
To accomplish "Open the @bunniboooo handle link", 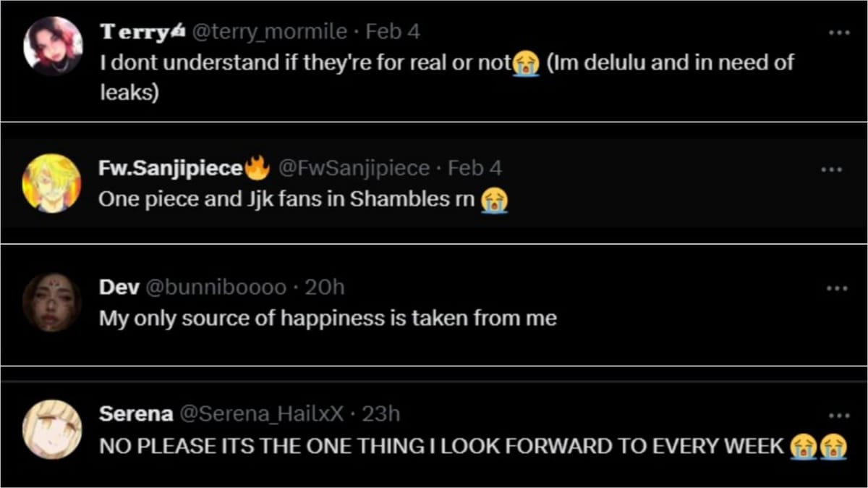I will tap(216, 287).
